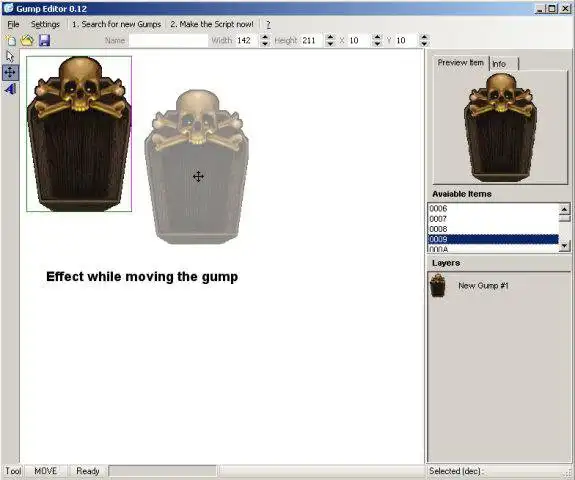The height and width of the screenshot is (480, 575).
Task: Select item 000A in Available Items
Action: click(x=493, y=249)
